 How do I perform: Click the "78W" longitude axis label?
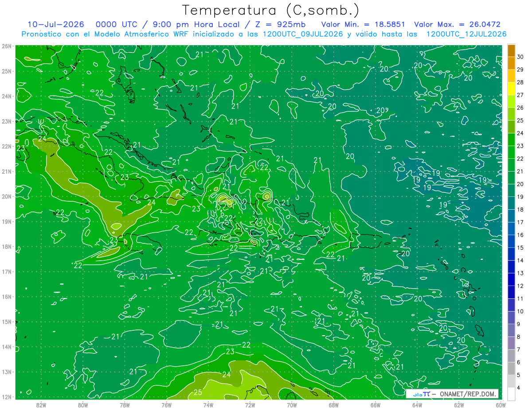tap(125, 405)
